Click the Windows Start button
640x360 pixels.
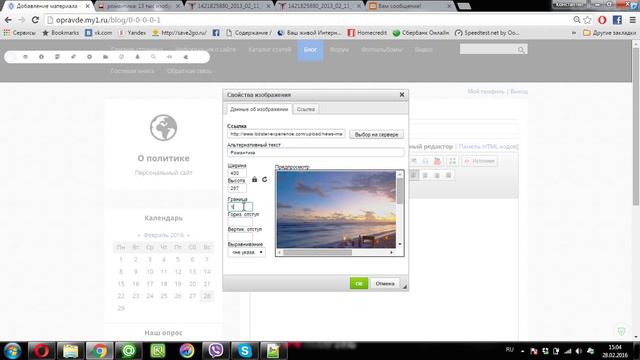[13, 351]
